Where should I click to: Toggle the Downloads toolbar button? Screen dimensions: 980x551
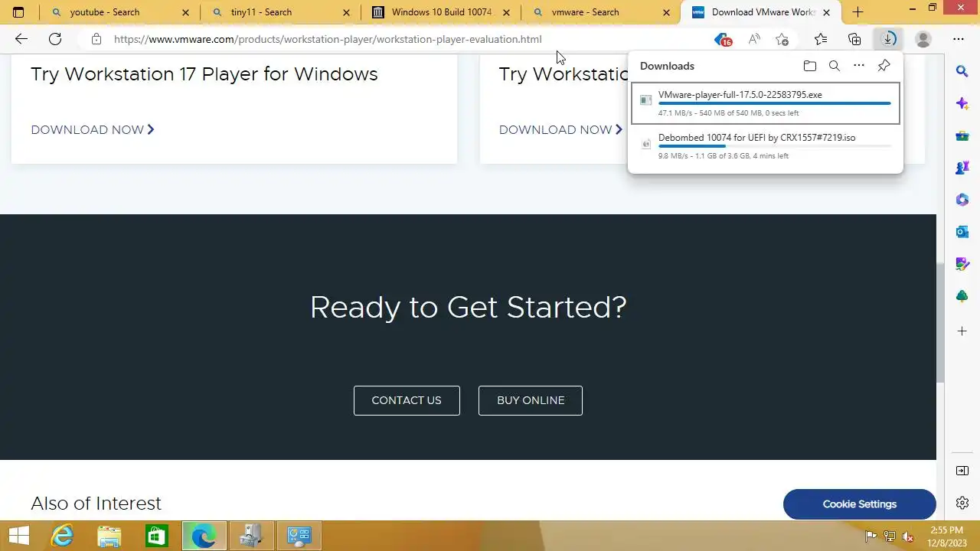pyautogui.click(x=888, y=39)
